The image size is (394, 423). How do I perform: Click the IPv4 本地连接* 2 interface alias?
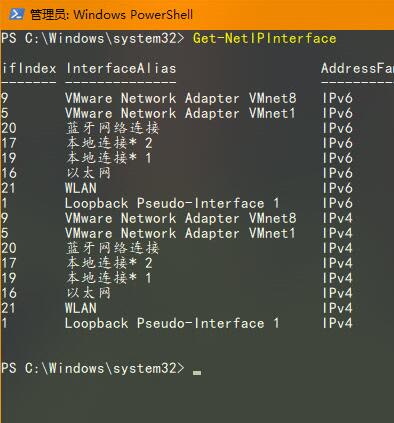[109, 263]
